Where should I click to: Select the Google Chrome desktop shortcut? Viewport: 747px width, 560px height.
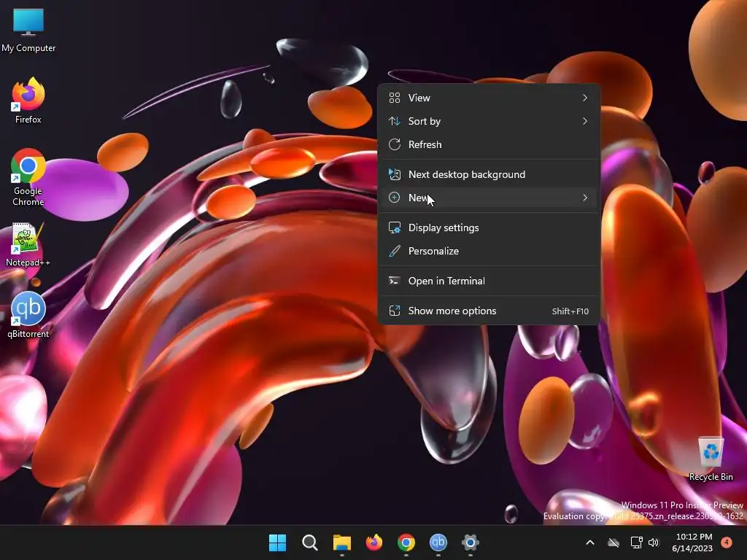pyautogui.click(x=28, y=177)
